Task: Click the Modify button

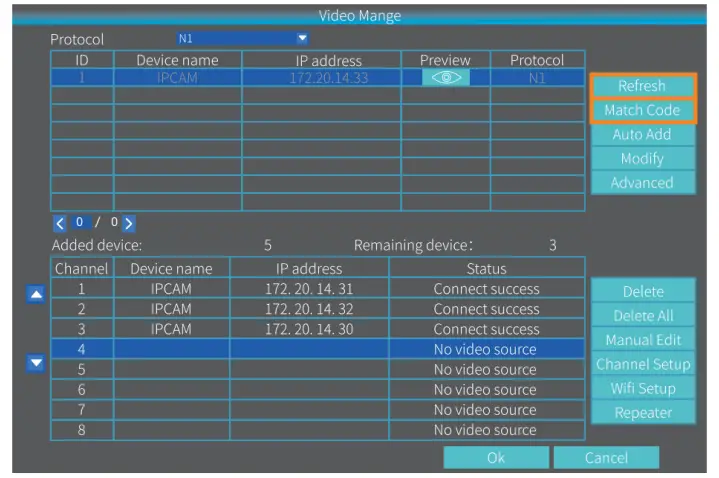Action: point(643,159)
